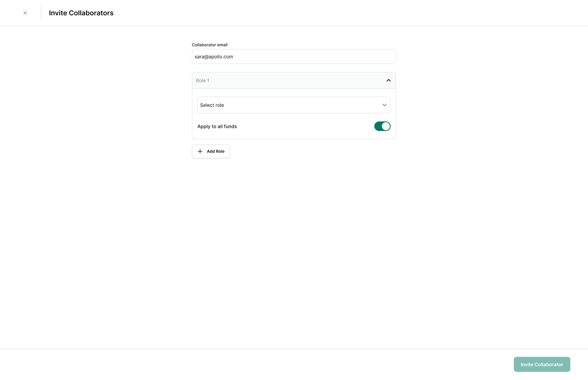This screenshot has width=588, height=380.
Task: Click the Apply to all funds label
Action: pos(217,126)
